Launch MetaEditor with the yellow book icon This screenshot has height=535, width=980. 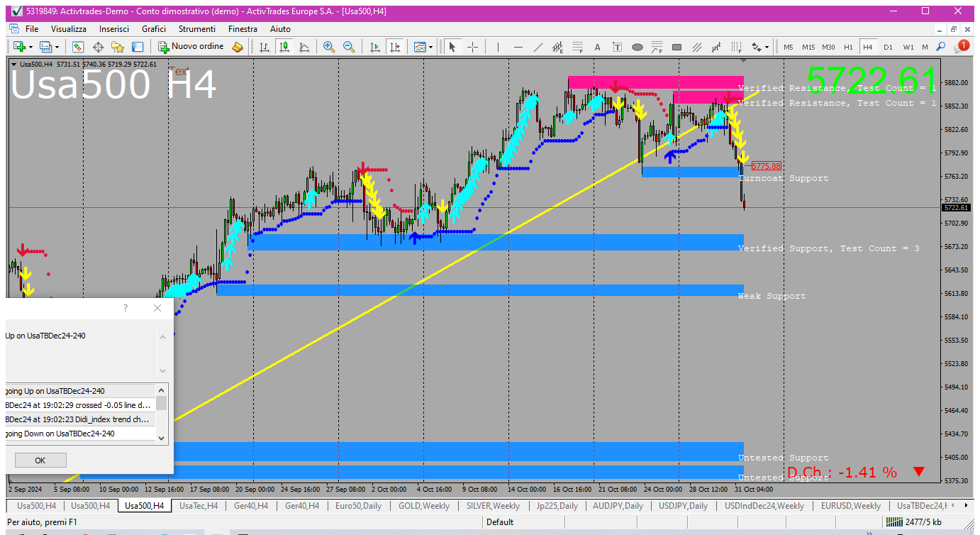pyautogui.click(x=238, y=47)
